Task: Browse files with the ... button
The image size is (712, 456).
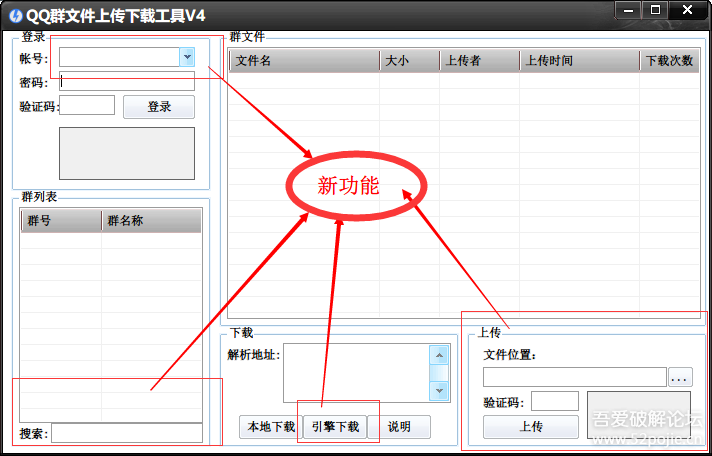Action: (680, 377)
